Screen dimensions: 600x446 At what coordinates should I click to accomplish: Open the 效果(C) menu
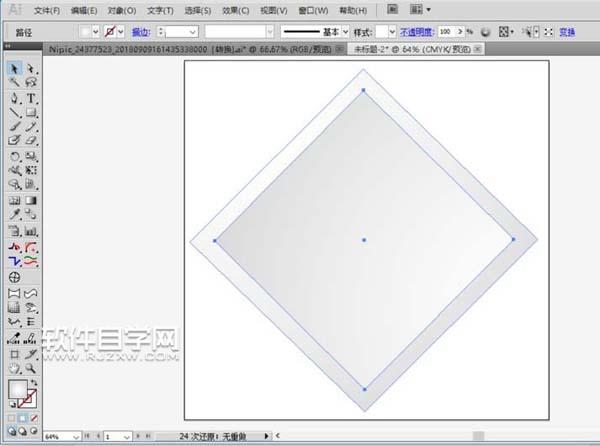pyautogui.click(x=236, y=11)
